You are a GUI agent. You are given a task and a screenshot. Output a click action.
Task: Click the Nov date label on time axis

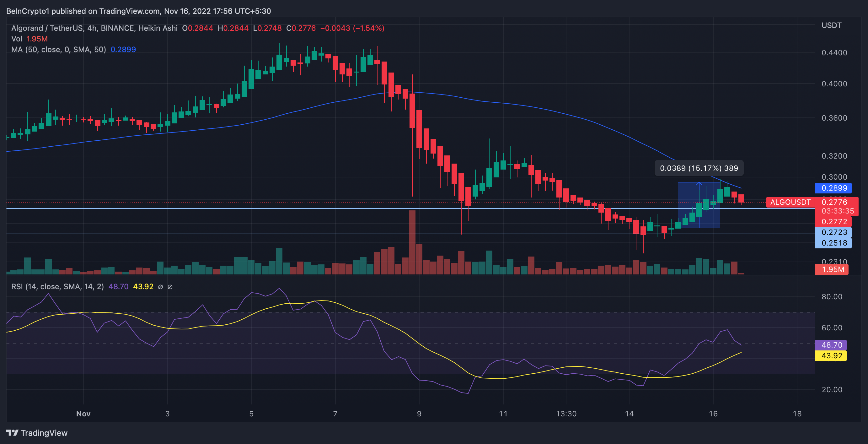tap(83, 414)
